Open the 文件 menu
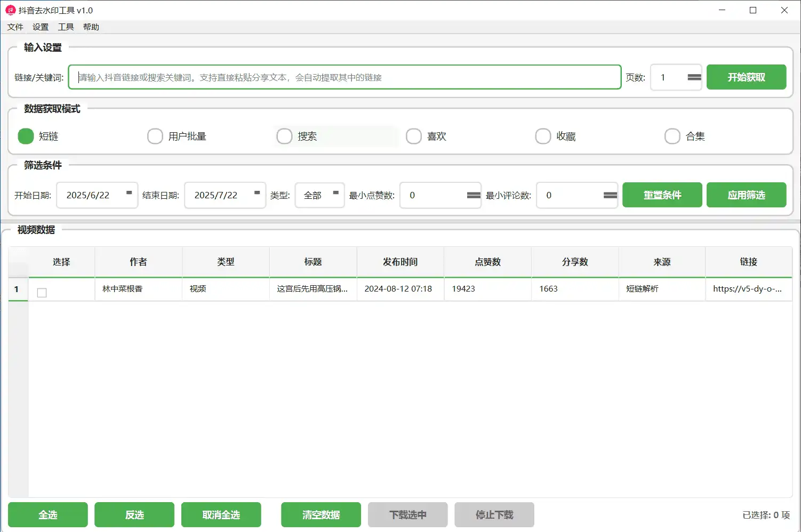The height and width of the screenshot is (532, 801). (x=15, y=27)
